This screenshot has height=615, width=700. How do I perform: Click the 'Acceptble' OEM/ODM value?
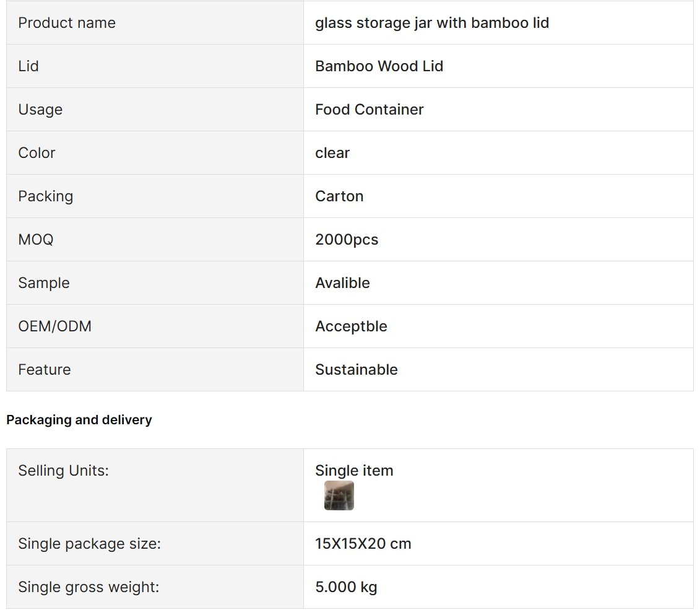pos(351,326)
